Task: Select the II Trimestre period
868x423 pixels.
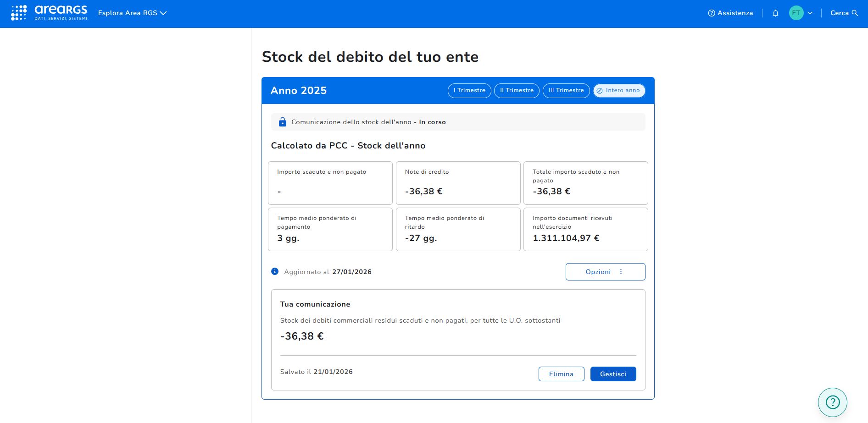Action: tap(517, 91)
